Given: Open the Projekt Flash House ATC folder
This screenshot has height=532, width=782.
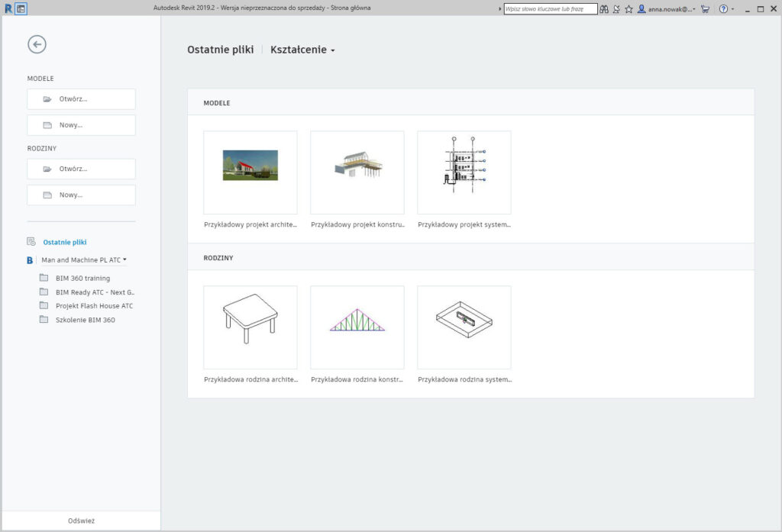Looking at the screenshot, I should tap(94, 306).
